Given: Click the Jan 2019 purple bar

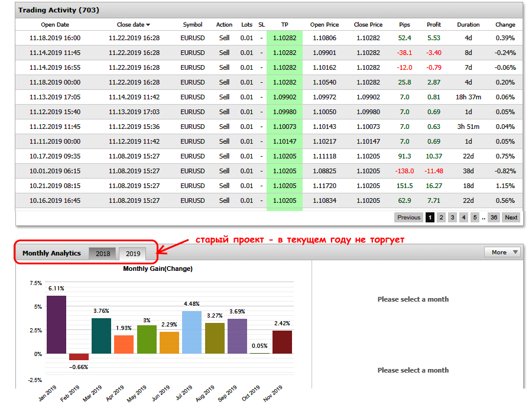Looking at the screenshot, I should coord(56,324).
